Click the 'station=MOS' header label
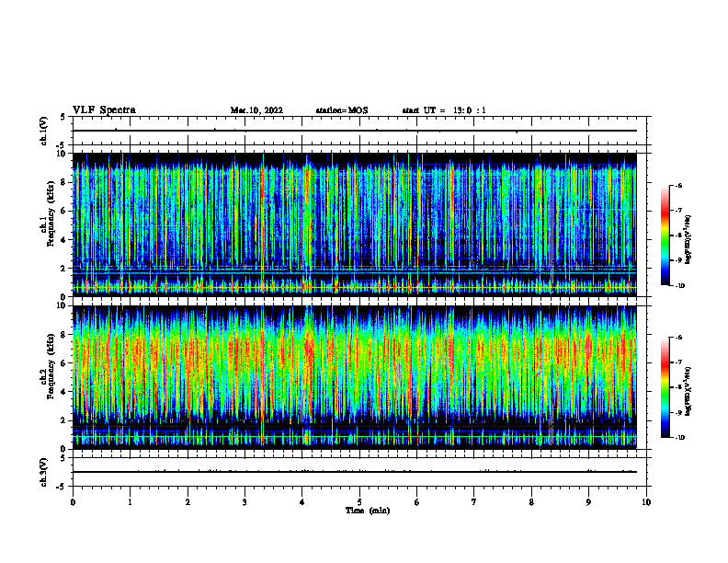 (x=342, y=110)
